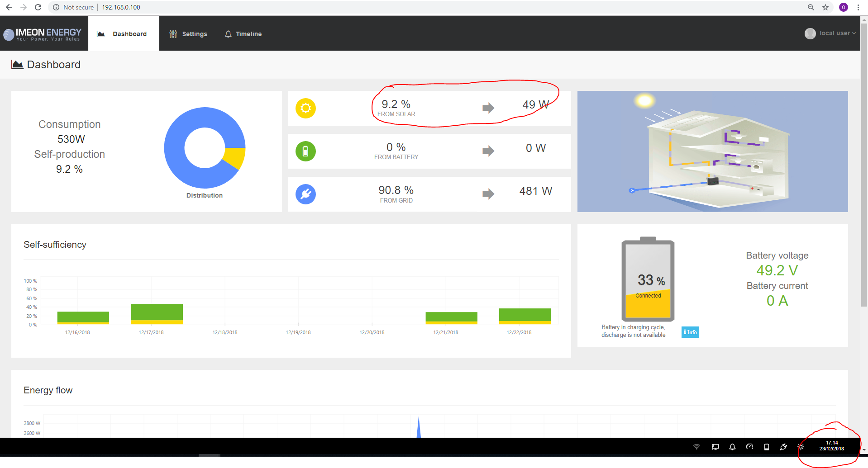Screen dimensions: 868x468
Task: Click the battery Info button
Action: pos(690,332)
